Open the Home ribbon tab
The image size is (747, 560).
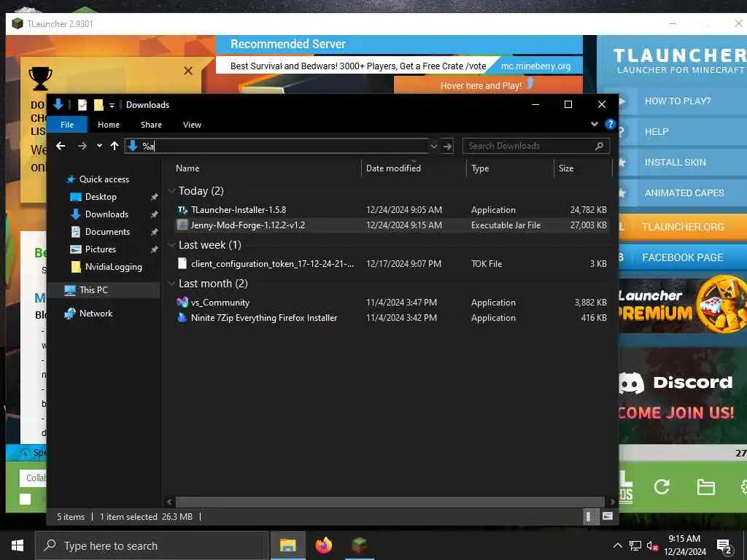[109, 125]
